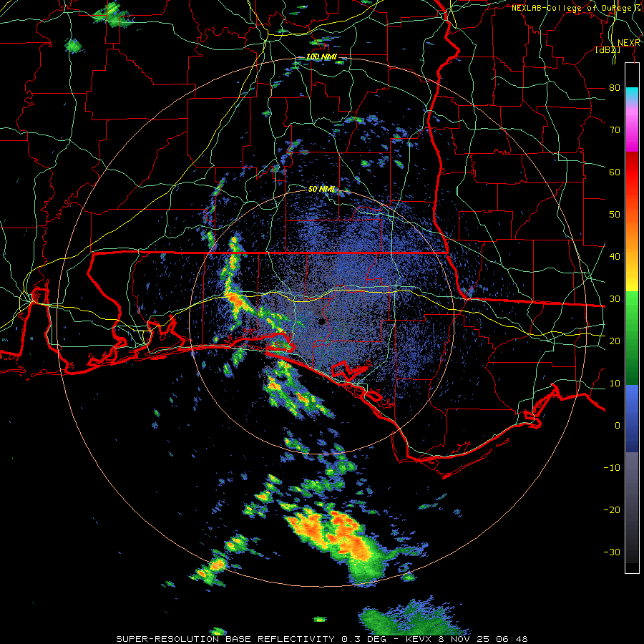Viewport: 644px width, 644px height.
Task: Click the -10 value on the dBZ scale
Action: point(612,467)
